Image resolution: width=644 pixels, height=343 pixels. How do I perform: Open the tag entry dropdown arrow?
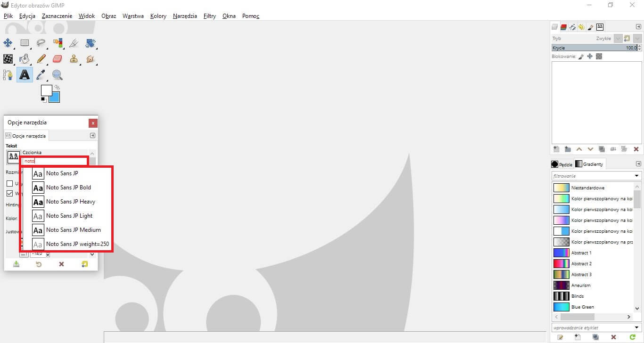(x=637, y=327)
